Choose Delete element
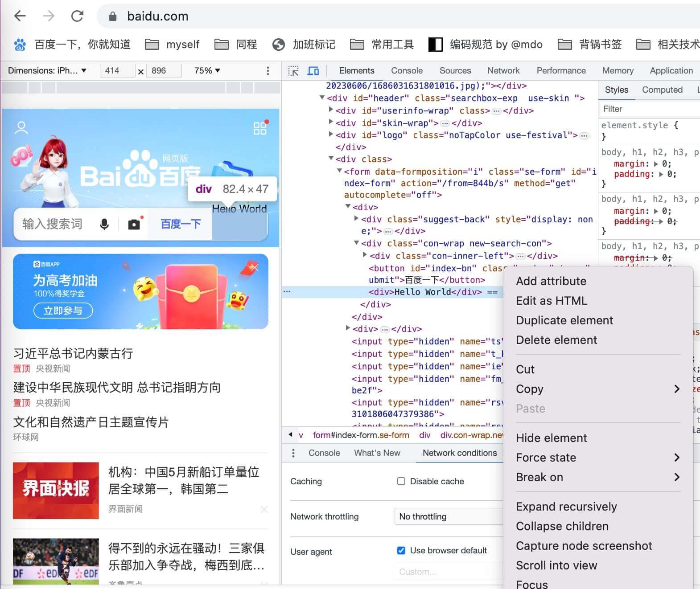Screen dimensions: 700x589 556,340
